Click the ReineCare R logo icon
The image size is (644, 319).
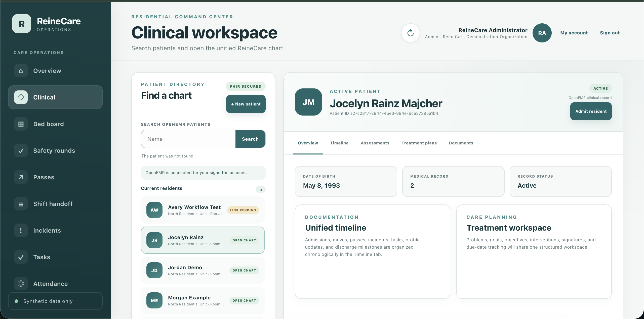(22, 24)
